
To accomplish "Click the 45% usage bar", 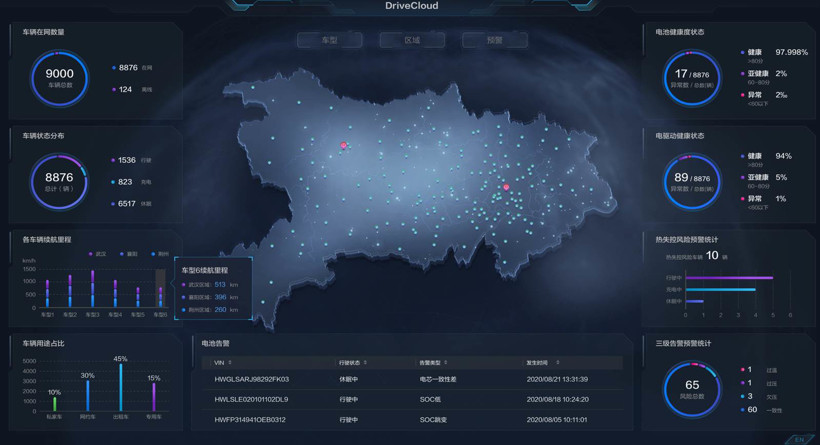I will coord(121,387).
